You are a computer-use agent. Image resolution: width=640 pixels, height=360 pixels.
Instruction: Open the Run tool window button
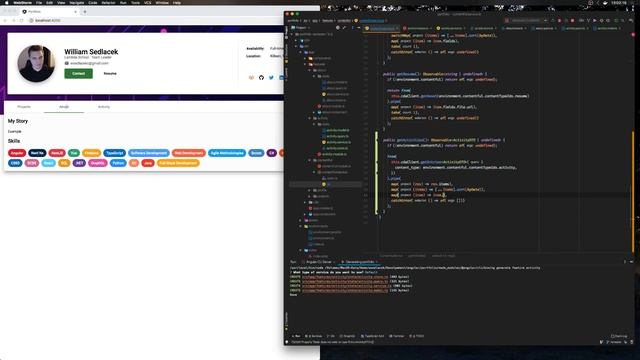click(x=296, y=336)
